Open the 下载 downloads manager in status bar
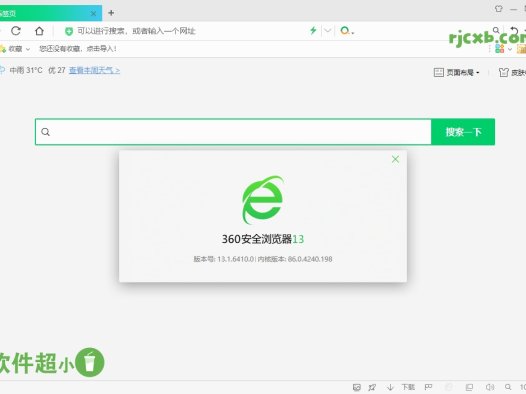This screenshot has height=394, width=526. pos(401,387)
